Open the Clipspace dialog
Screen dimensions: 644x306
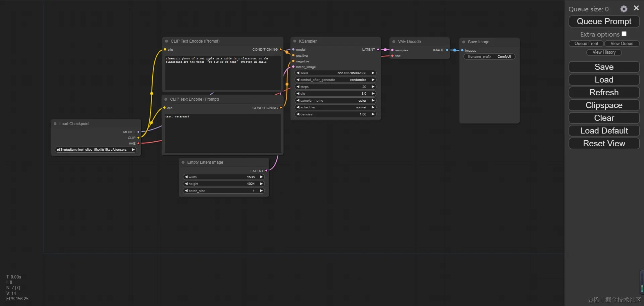[x=604, y=105]
